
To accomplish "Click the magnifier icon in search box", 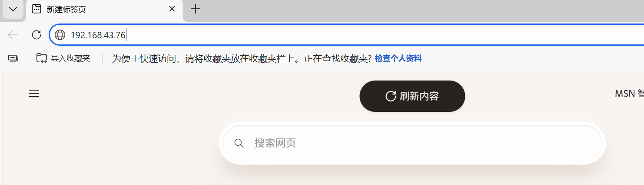I will [x=239, y=143].
